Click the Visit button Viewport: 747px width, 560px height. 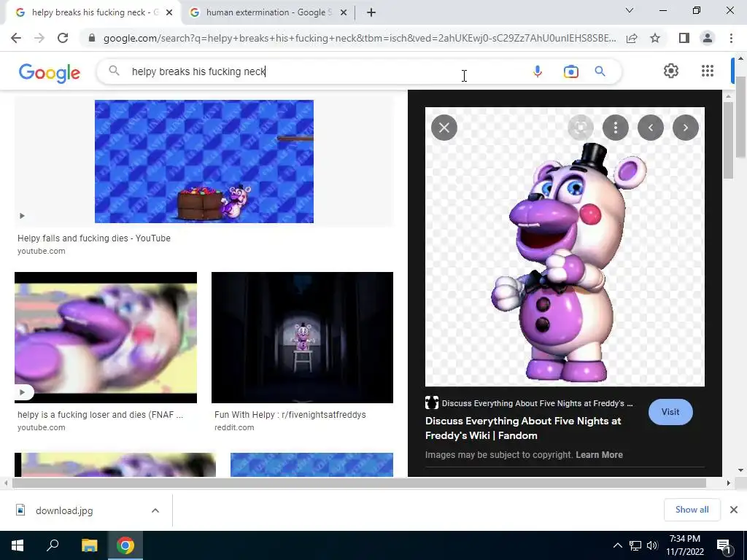point(670,412)
